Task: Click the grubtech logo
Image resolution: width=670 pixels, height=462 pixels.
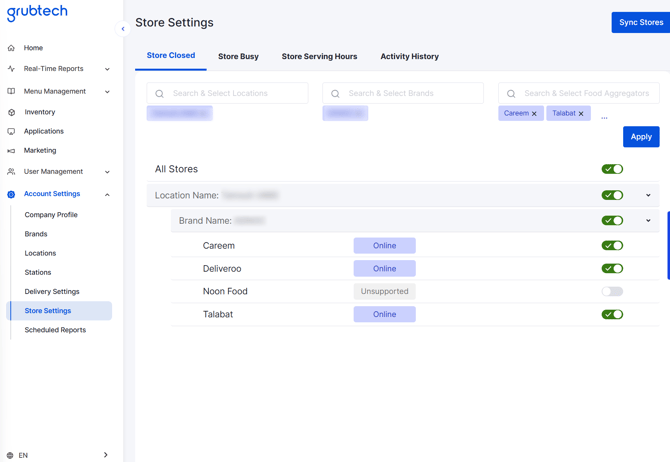Action: [37, 12]
